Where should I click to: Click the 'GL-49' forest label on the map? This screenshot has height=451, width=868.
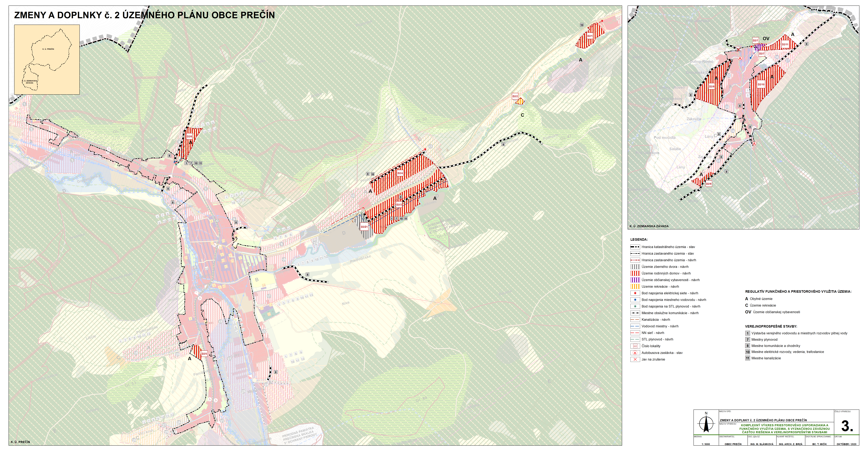pyautogui.click(x=421, y=399)
